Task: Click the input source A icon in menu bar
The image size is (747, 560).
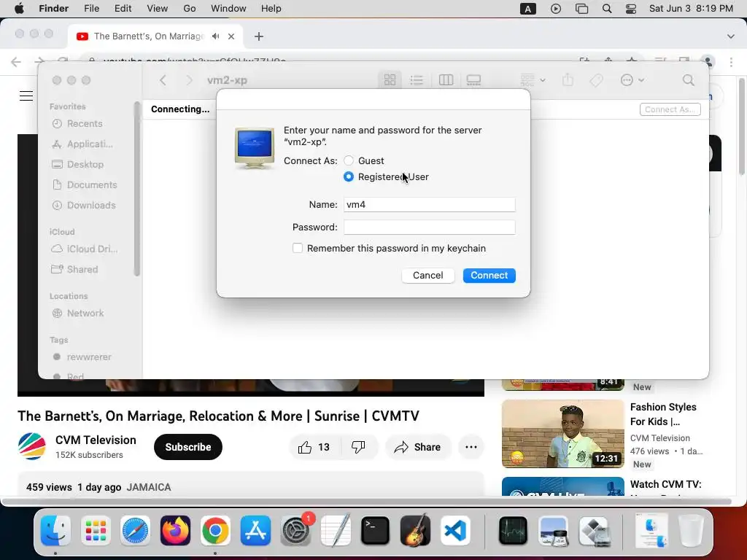Action: pyautogui.click(x=528, y=9)
